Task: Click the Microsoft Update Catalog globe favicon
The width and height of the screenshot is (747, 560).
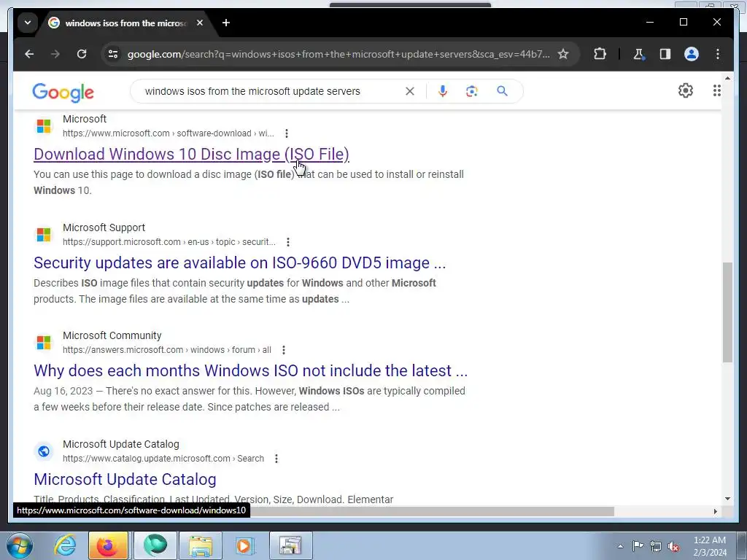Action: coord(44,451)
